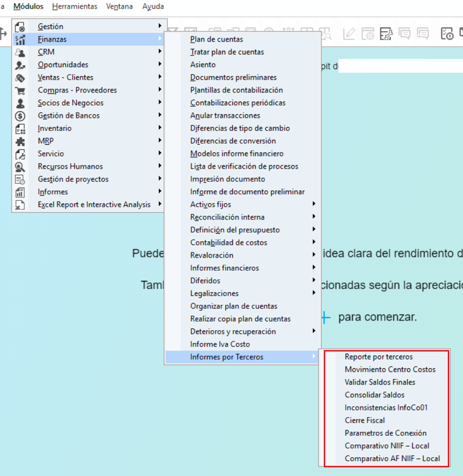Select Cierre Fiscal option
This screenshot has height=476, width=463.
pyautogui.click(x=364, y=420)
